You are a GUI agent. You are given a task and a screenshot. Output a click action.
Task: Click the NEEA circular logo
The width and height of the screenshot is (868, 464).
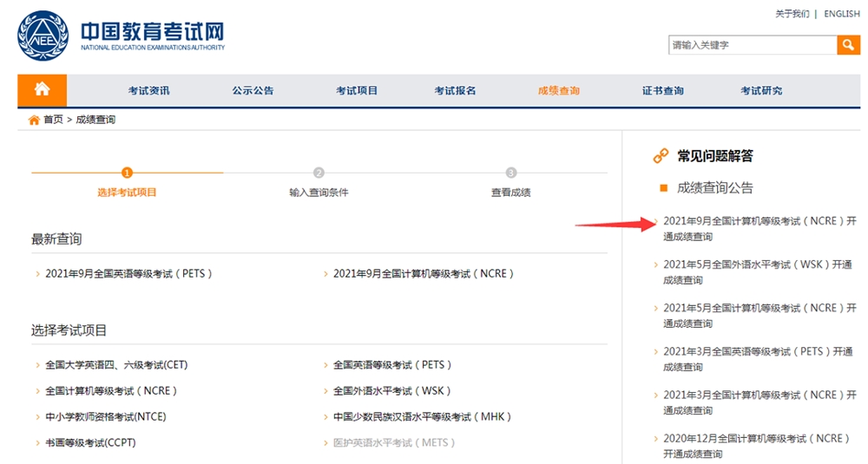coord(43,37)
